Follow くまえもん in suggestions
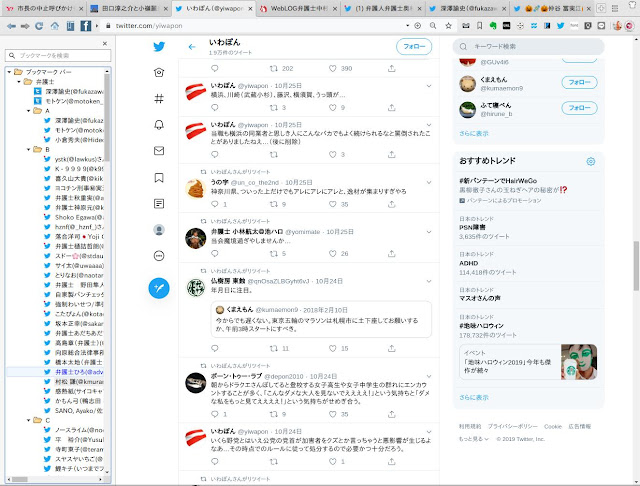This screenshot has height=486, width=640. (579, 82)
